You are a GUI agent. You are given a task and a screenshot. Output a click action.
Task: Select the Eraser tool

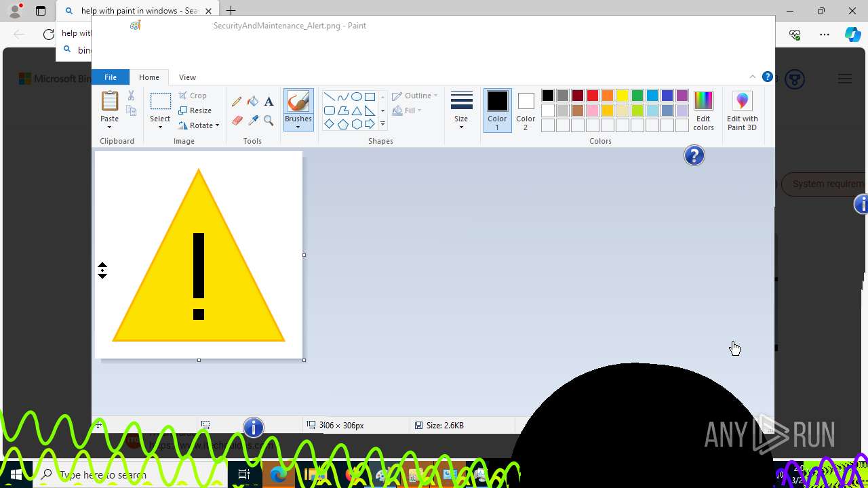(x=237, y=121)
